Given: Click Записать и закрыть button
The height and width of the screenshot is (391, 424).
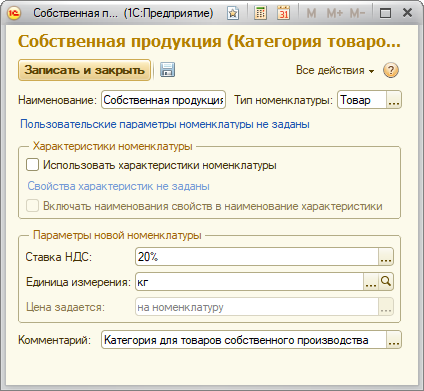Looking at the screenshot, I should tap(84, 70).
